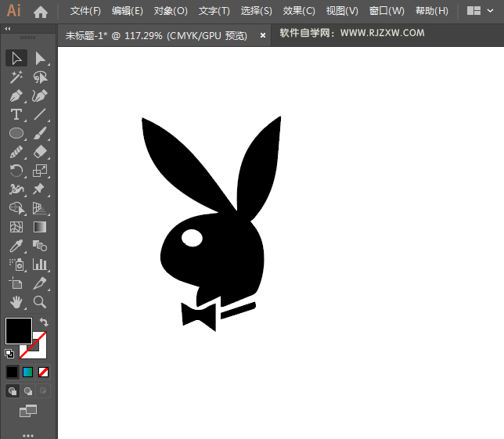This screenshot has width=504, height=439.
Task: Select the Paintbrush tool
Action: pyautogui.click(x=40, y=133)
